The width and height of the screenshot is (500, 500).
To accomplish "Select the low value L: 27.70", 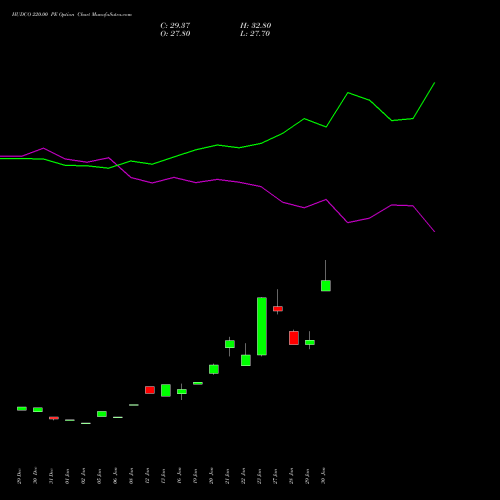I will [255, 34].
